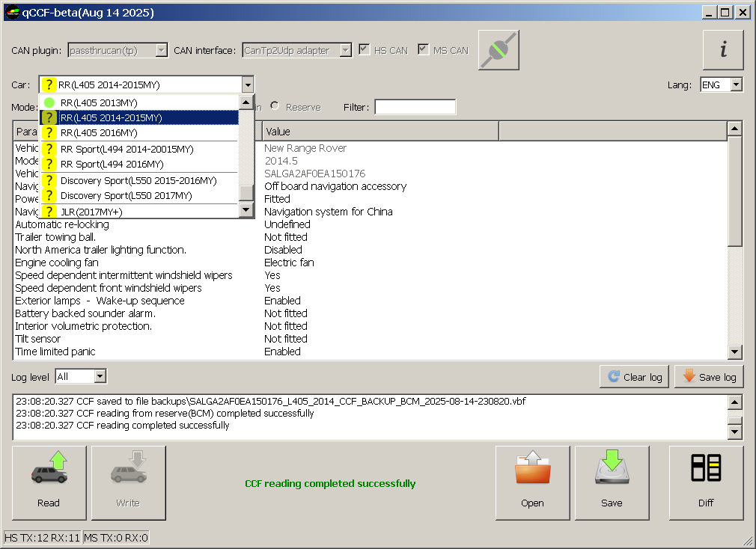756x549 pixels.
Task: Select the Reserve radio button
Action: pyautogui.click(x=275, y=106)
